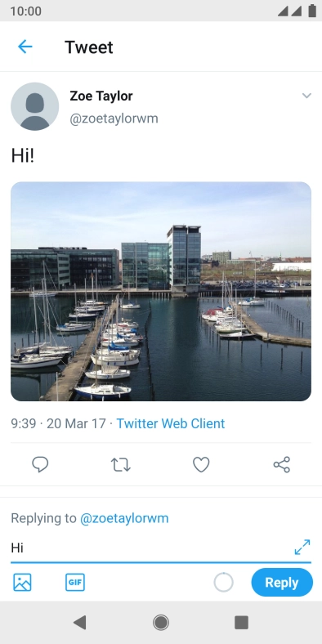Like the tweet with the heart icon

(x=201, y=464)
